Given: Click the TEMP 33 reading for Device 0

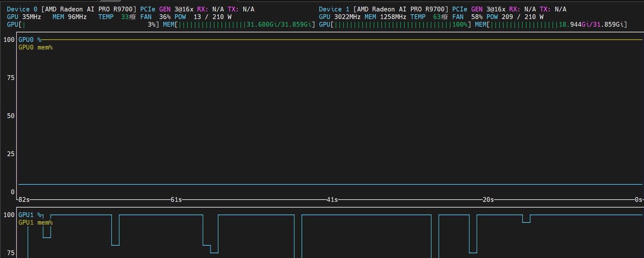Looking at the screenshot, I should 117,17.
